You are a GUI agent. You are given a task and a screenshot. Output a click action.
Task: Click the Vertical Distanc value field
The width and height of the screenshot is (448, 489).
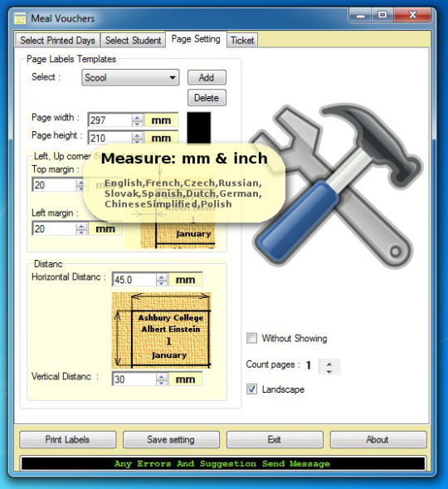point(134,379)
